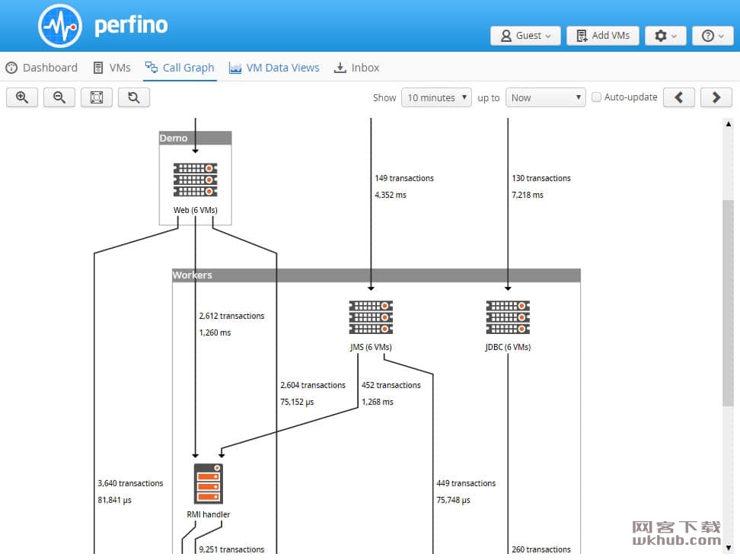
Task: Open the help question mark menu
Action: click(713, 36)
